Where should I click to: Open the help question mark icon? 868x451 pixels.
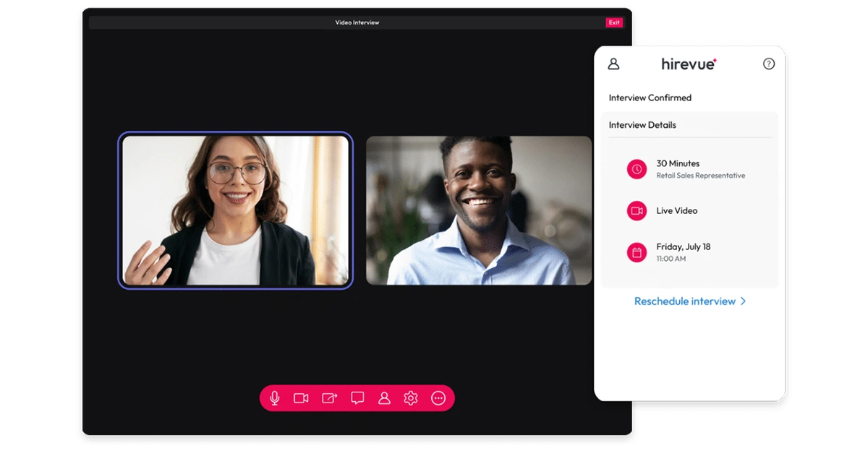pos(769,64)
